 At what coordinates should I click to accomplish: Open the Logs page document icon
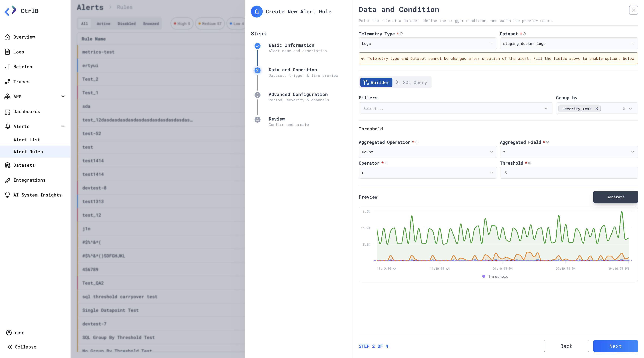pyautogui.click(x=7, y=52)
